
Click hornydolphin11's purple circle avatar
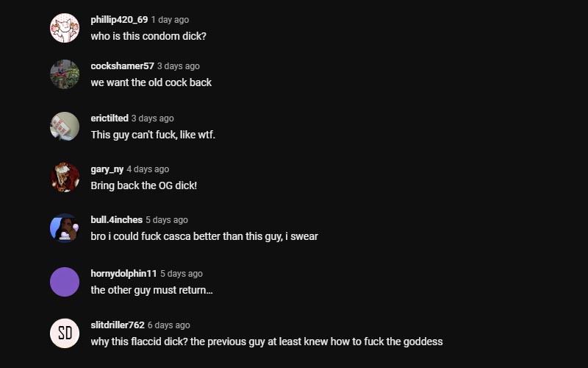tap(65, 282)
